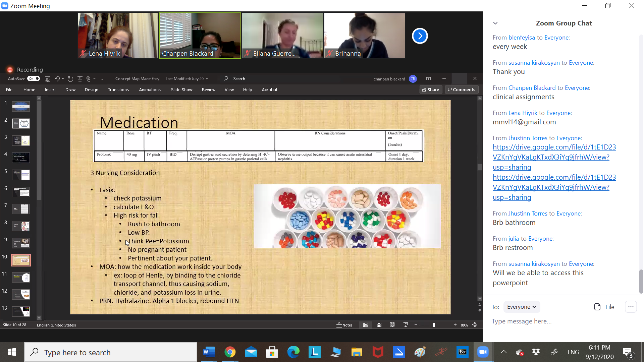This screenshot has height=362, width=644.
Task: Select slide 8 thumbnail
Action: click(21, 226)
